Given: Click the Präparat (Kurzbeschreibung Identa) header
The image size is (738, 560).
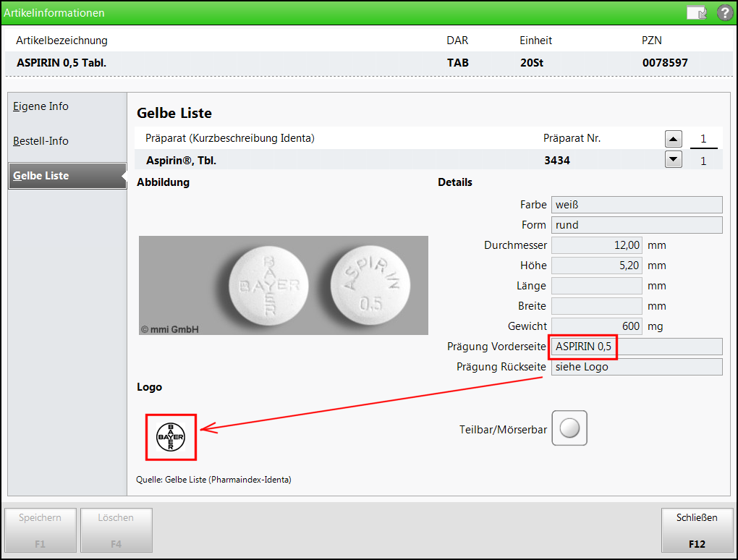Looking at the screenshot, I should [230, 138].
